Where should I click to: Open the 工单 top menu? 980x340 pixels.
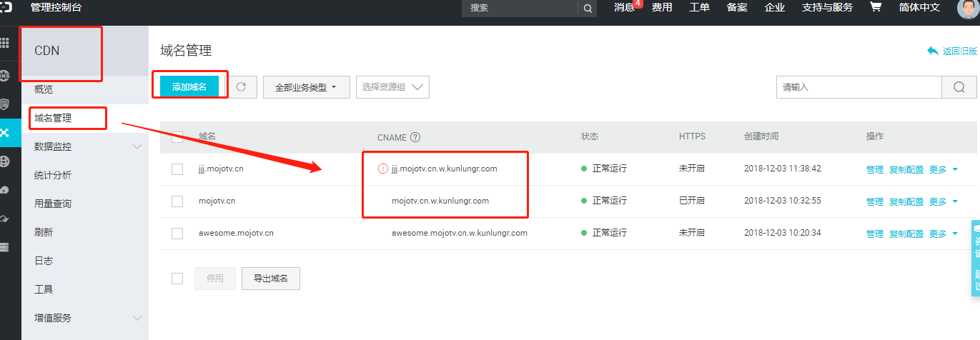point(699,8)
